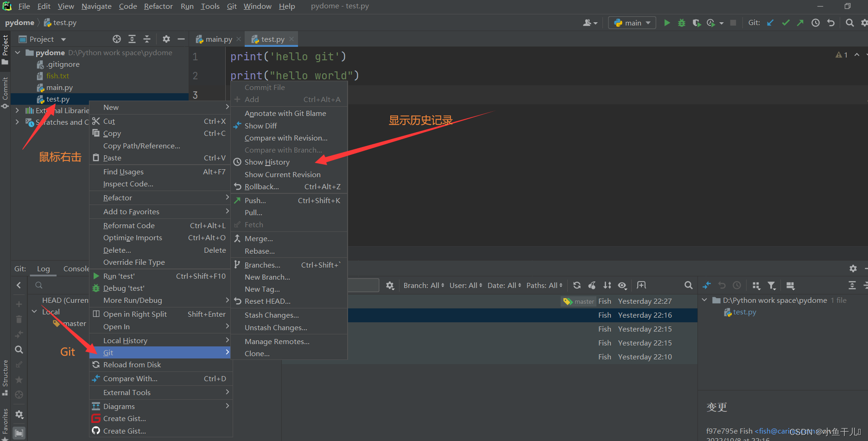This screenshot has width=868, height=441.
Task: Open Search Everywhere magnifier icon
Action: (x=849, y=23)
